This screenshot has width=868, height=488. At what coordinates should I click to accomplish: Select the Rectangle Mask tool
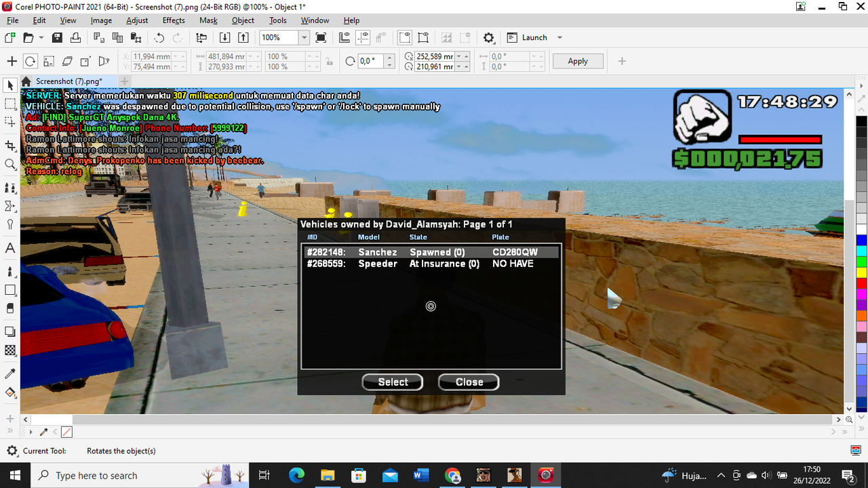click(10, 104)
